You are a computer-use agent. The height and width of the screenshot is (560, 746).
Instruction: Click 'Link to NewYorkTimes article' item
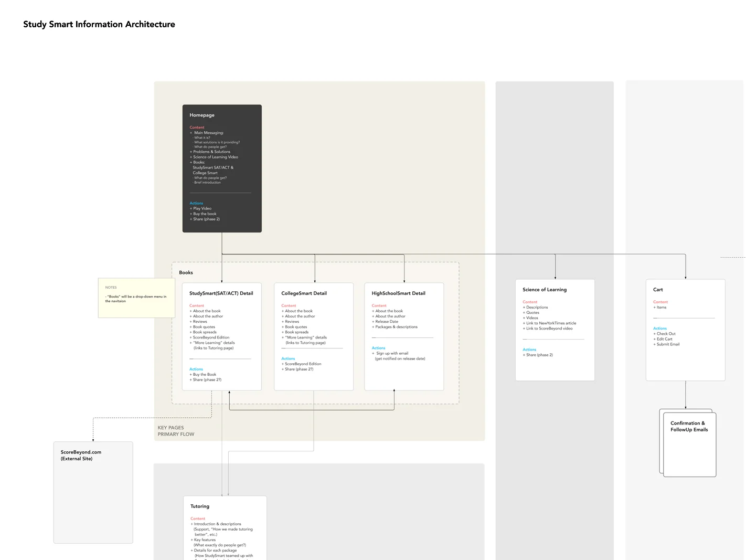tap(551, 323)
